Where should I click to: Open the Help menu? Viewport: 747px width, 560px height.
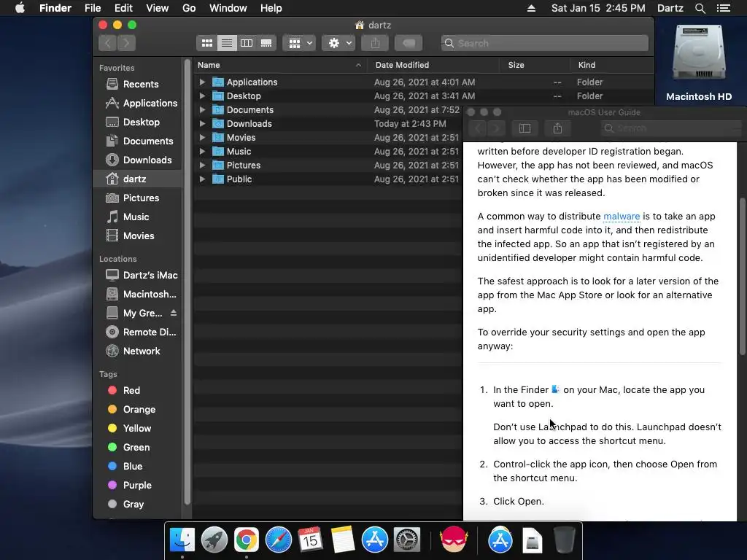click(x=271, y=8)
